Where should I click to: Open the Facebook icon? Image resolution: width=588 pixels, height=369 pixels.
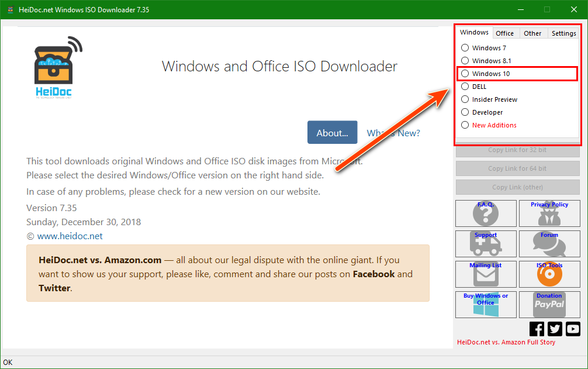click(x=537, y=329)
